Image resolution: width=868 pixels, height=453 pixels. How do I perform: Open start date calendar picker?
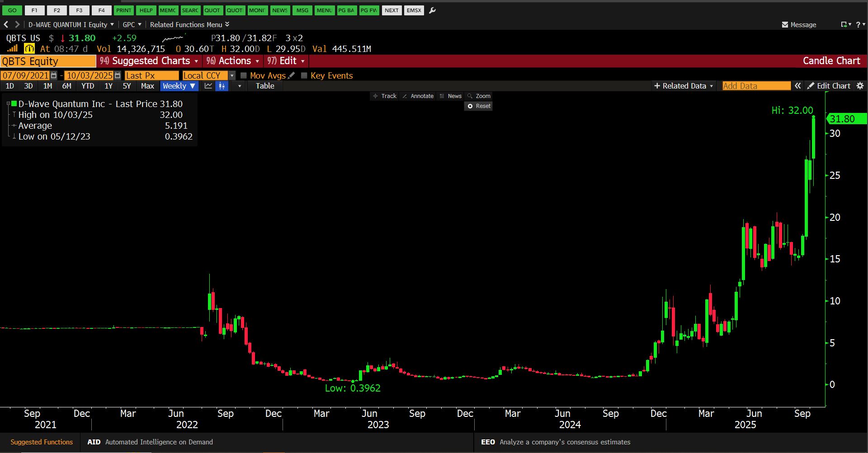click(x=54, y=75)
